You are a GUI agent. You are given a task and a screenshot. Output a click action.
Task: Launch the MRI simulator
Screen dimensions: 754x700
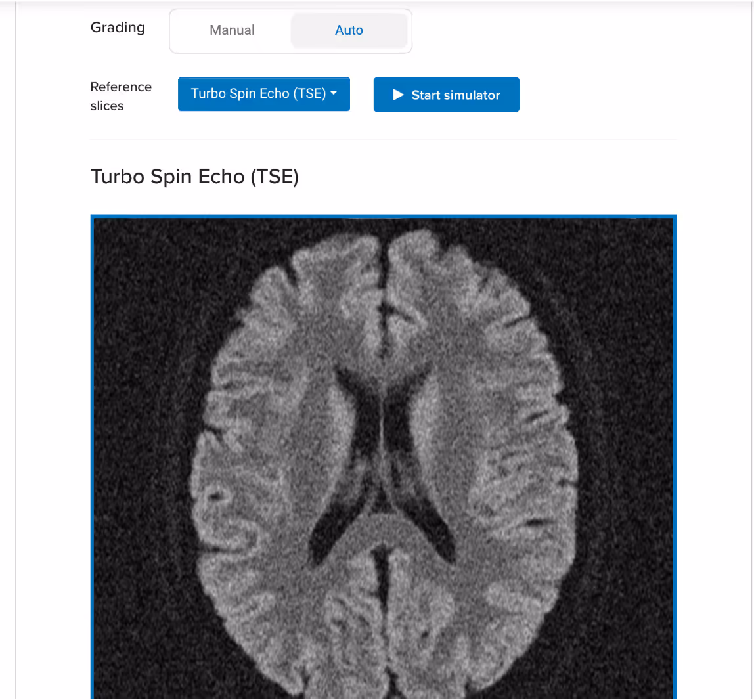point(447,95)
